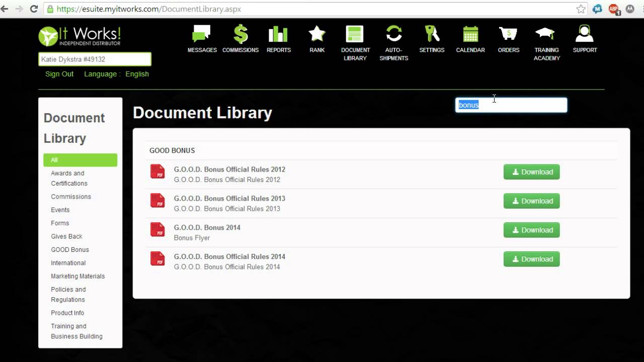
Task: Select the Events category
Action: (x=60, y=210)
